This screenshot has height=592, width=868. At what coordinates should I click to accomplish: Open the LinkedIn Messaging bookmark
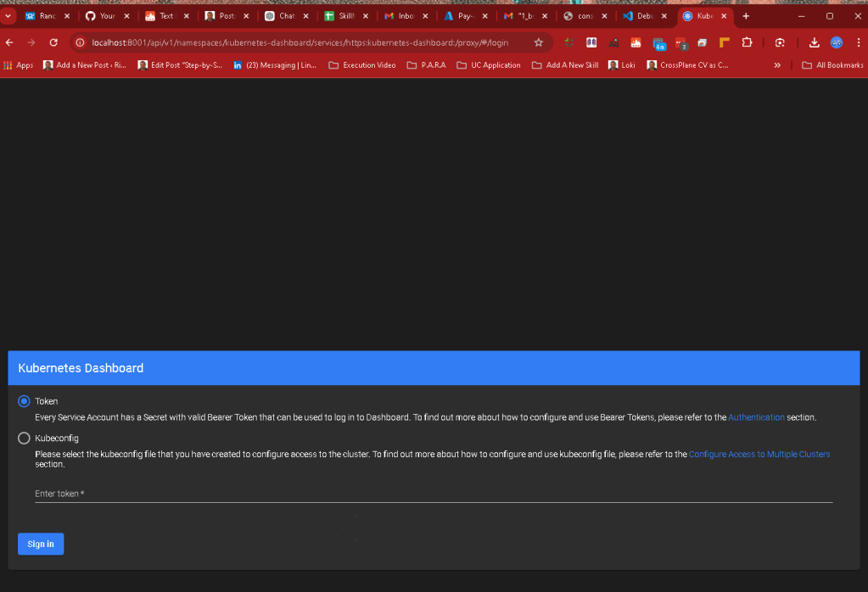pos(275,65)
